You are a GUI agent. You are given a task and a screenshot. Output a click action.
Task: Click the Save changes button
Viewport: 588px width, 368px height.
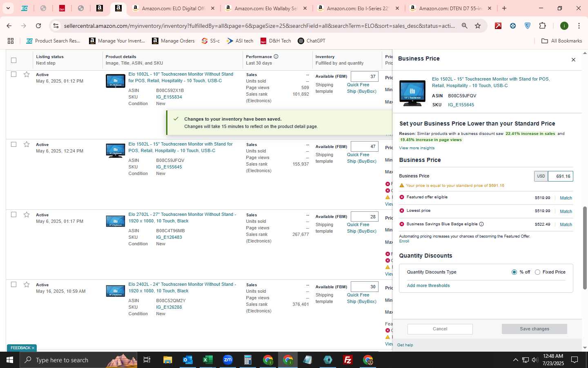pos(534,329)
